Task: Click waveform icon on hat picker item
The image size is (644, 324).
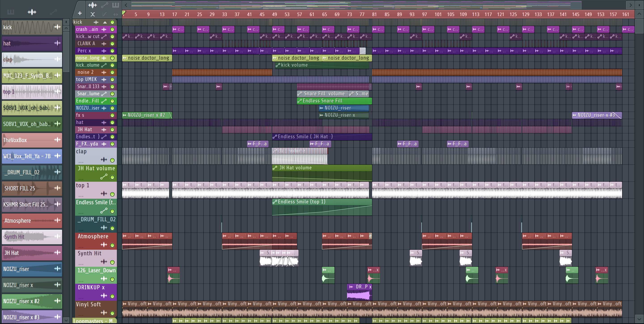Action: 57,43
